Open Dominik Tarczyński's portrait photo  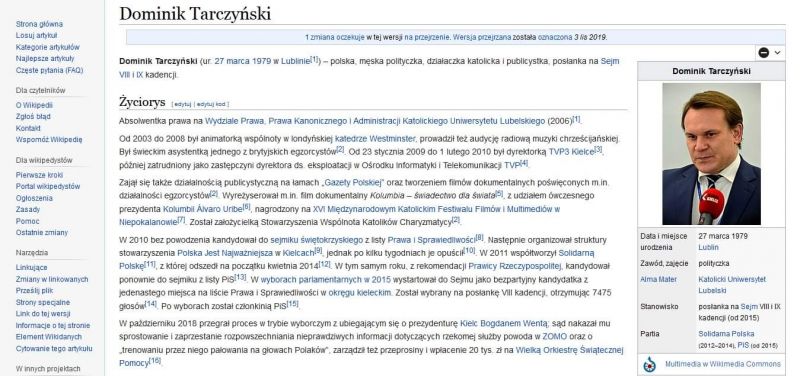[711, 154]
